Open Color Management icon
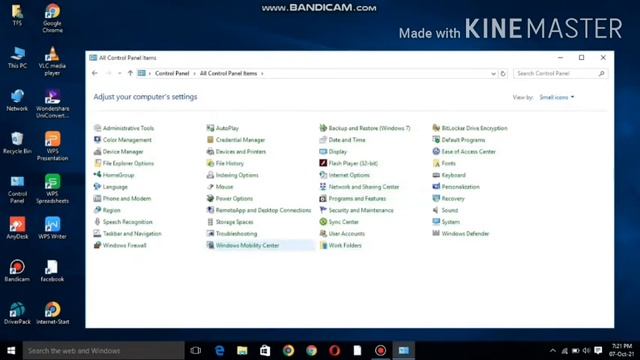This screenshot has width=640, height=360. [x=98, y=140]
